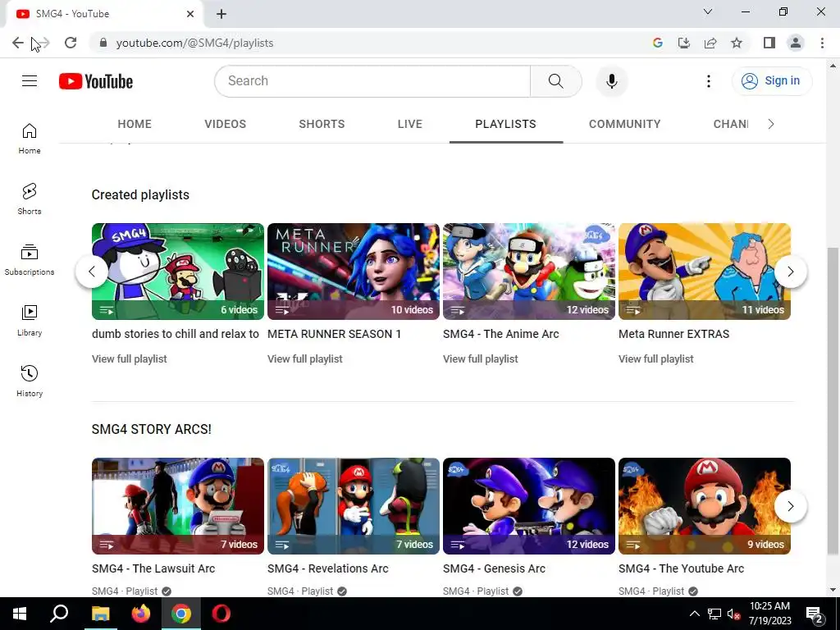Click the browser address bar URL

point(195,43)
